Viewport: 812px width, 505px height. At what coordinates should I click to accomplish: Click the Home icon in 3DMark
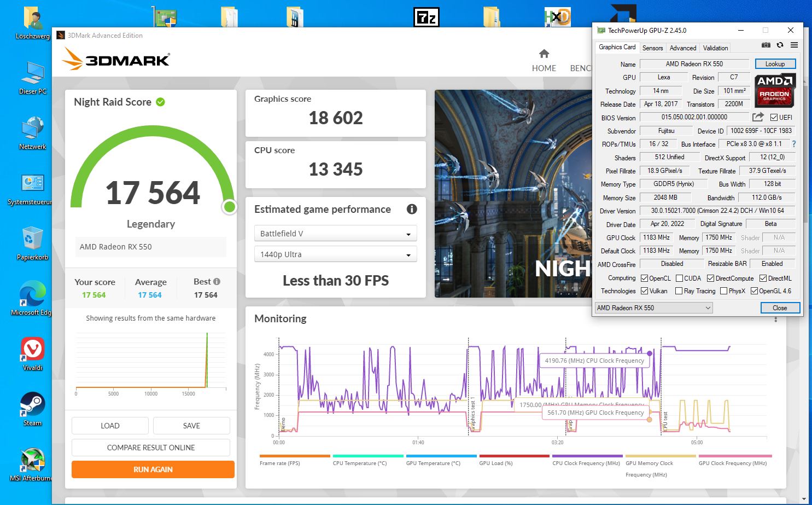click(544, 54)
